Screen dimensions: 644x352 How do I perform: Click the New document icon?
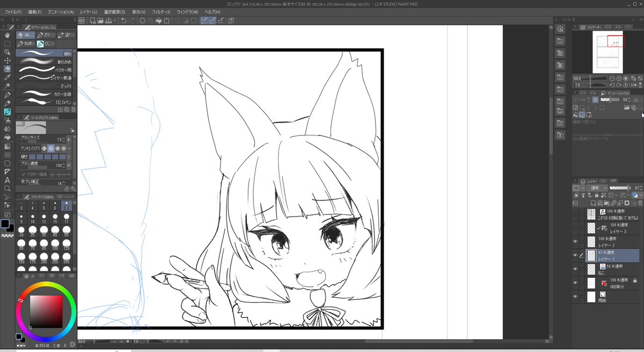click(93, 20)
